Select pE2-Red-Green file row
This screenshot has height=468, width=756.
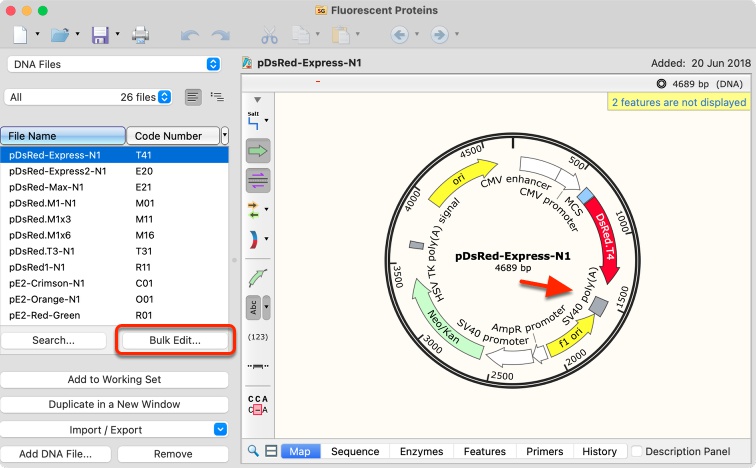point(114,315)
